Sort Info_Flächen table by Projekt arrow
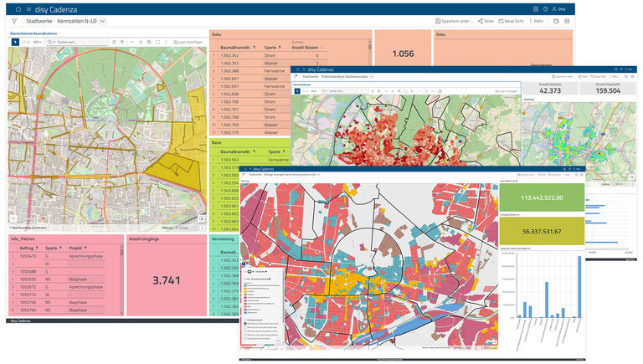Viewport: 643px width, 364px height. pyautogui.click(x=85, y=248)
